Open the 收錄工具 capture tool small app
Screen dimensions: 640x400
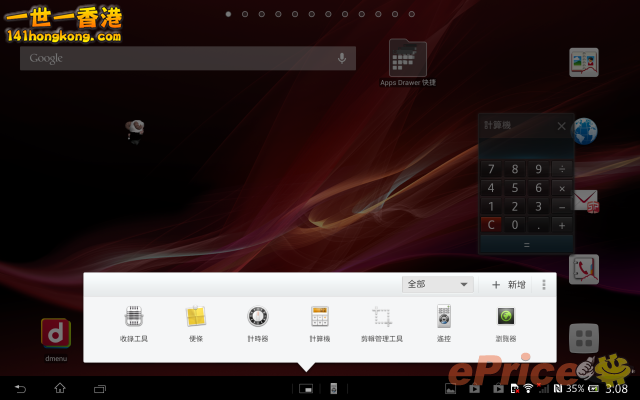coord(133,322)
